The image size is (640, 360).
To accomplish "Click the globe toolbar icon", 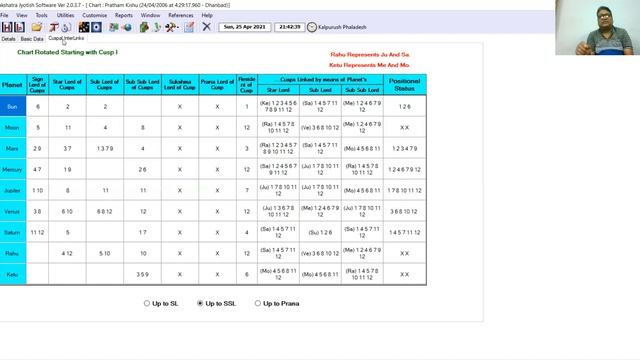I will click(x=127, y=27).
